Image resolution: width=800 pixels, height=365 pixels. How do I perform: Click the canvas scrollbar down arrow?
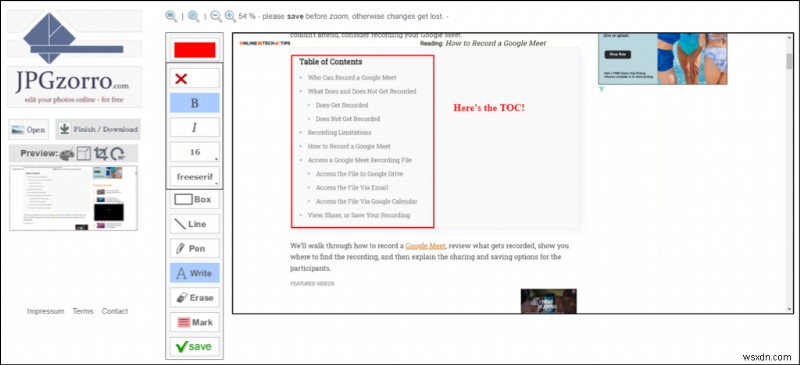pyautogui.click(x=789, y=309)
